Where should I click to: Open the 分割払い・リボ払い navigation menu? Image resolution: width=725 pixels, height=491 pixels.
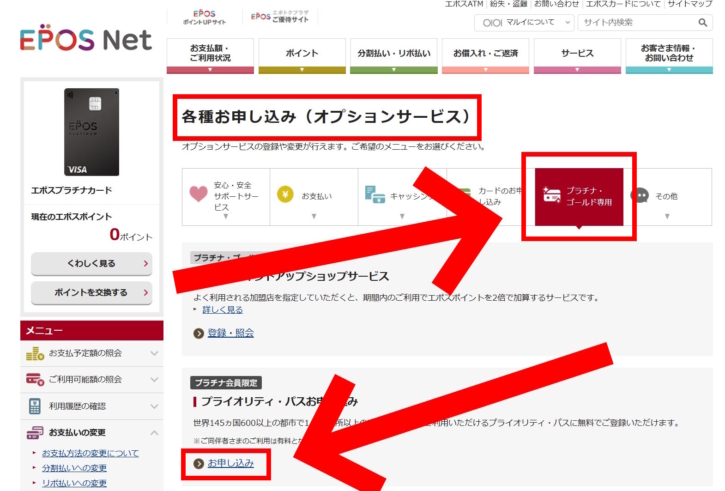click(x=393, y=56)
